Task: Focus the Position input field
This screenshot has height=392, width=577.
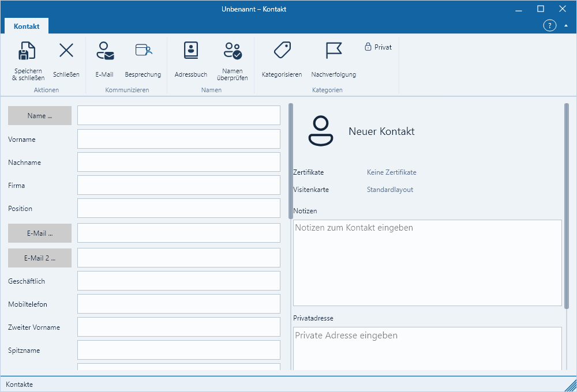Action: click(179, 209)
